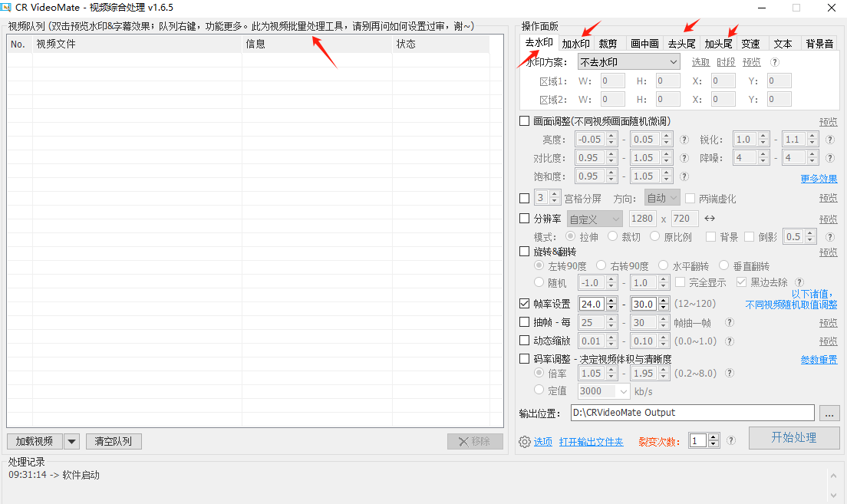Open the 水印方案 dropdown showing 不去水印

[x=629, y=62]
